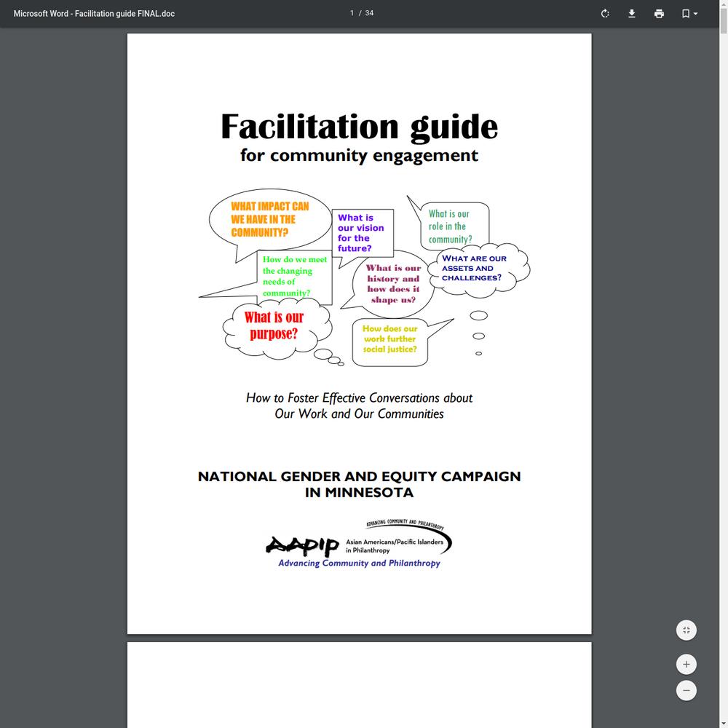The width and height of the screenshot is (728, 728).
Task: Open the bookmarks dropdown
Action: (x=689, y=13)
